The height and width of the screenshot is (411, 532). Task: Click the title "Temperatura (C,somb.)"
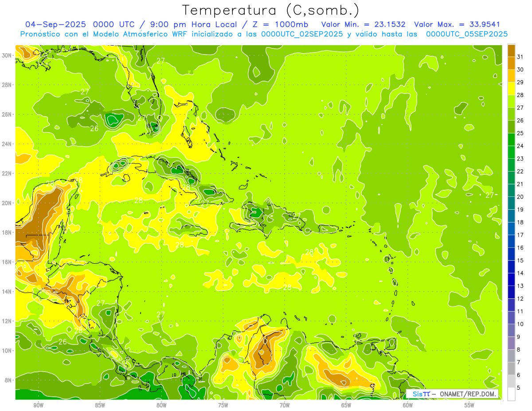(271, 10)
